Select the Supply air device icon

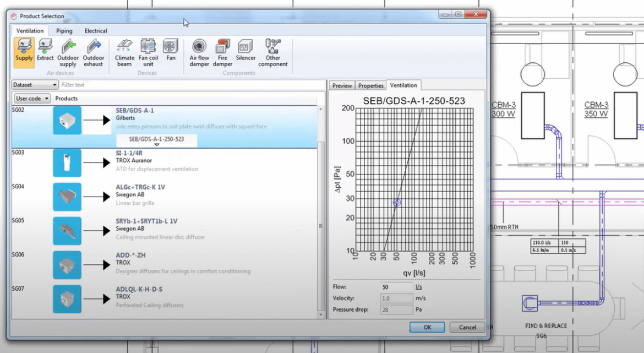pyautogui.click(x=24, y=52)
